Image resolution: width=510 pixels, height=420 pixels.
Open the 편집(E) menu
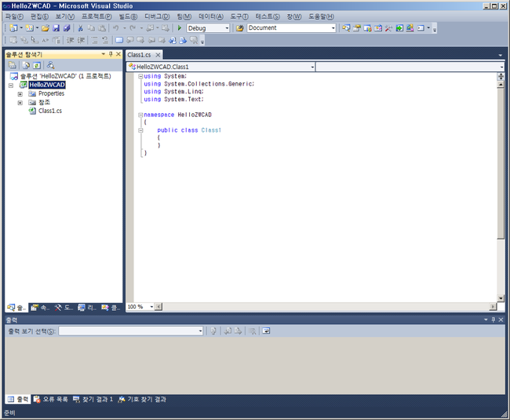point(40,16)
